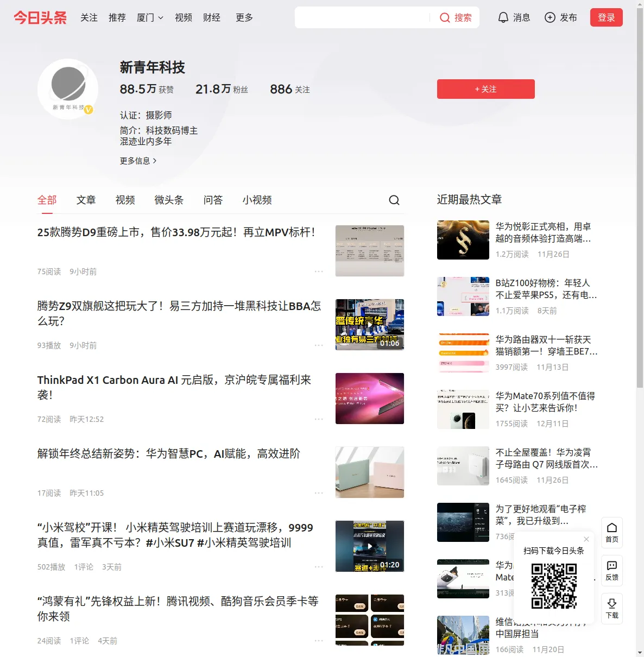This screenshot has width=644, height=657.
Task: Open ThinkPad X1 Carbon Aura AI article
Action: tap(174, 388)
